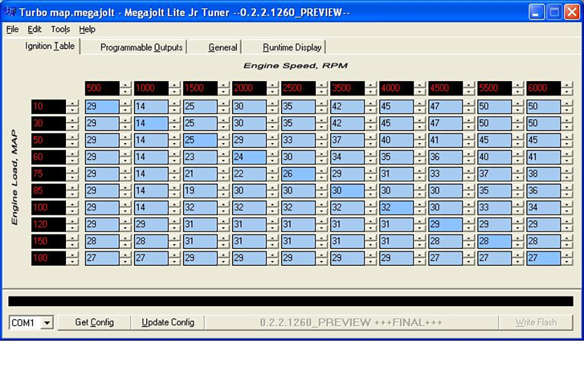Open the General tab
584x392 pixels.
(x=223, y=47)
